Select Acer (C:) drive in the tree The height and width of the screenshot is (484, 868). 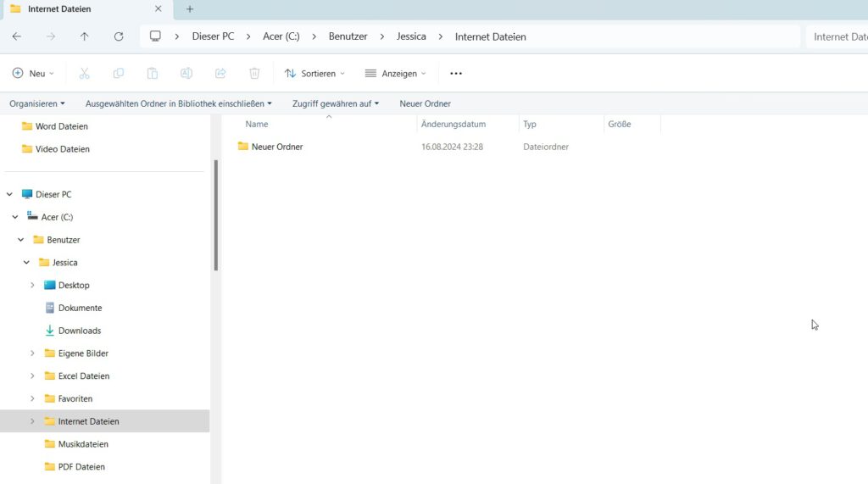click(x=57, y=217)
